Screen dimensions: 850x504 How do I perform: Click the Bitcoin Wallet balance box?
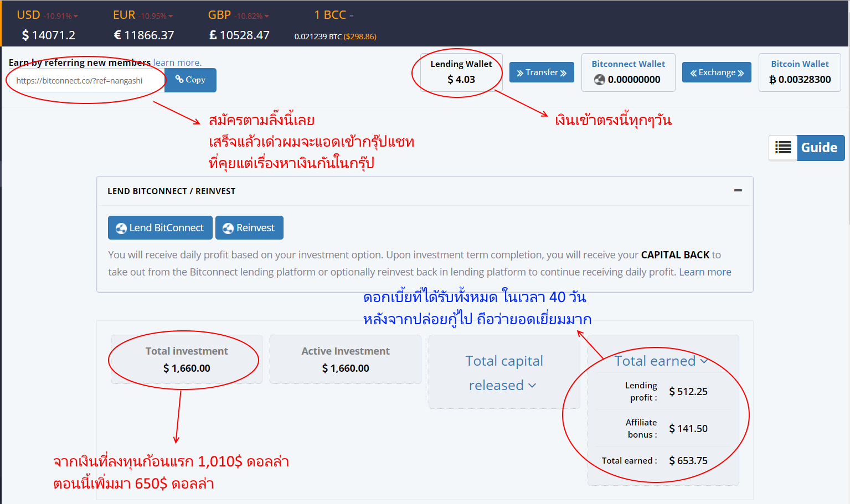coord(800,72)
